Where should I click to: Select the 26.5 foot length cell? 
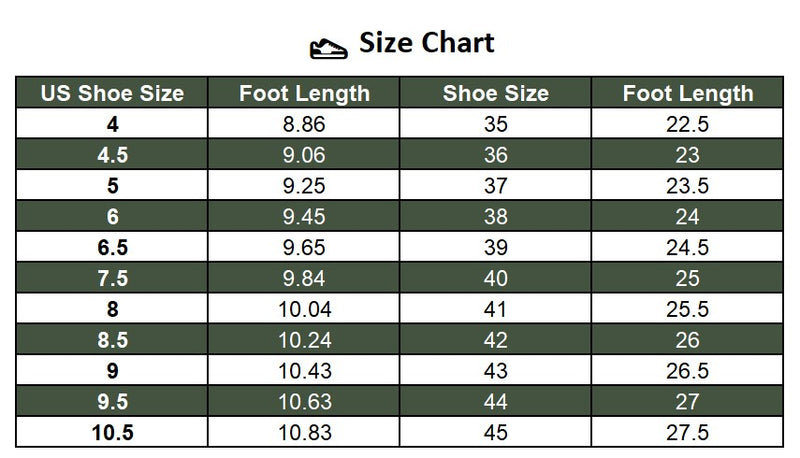(687, 370)
